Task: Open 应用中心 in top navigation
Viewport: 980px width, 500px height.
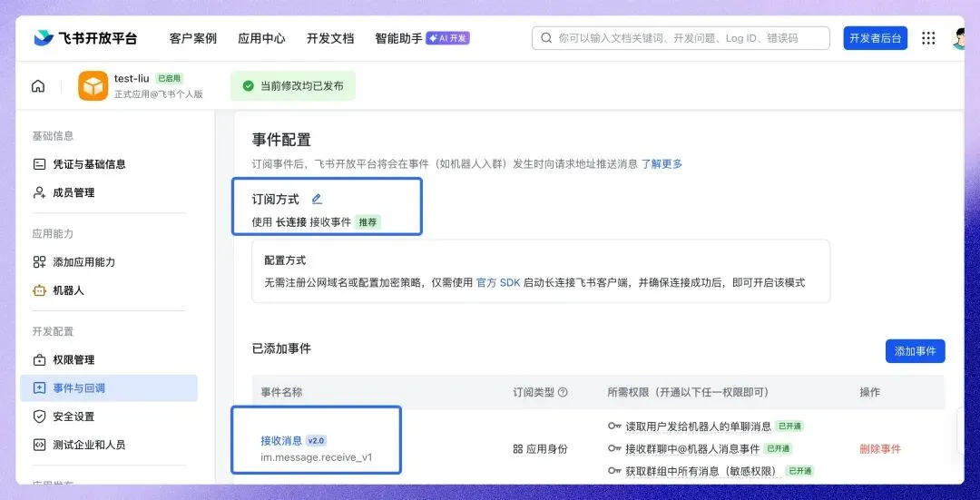Action: click(261, 38)
